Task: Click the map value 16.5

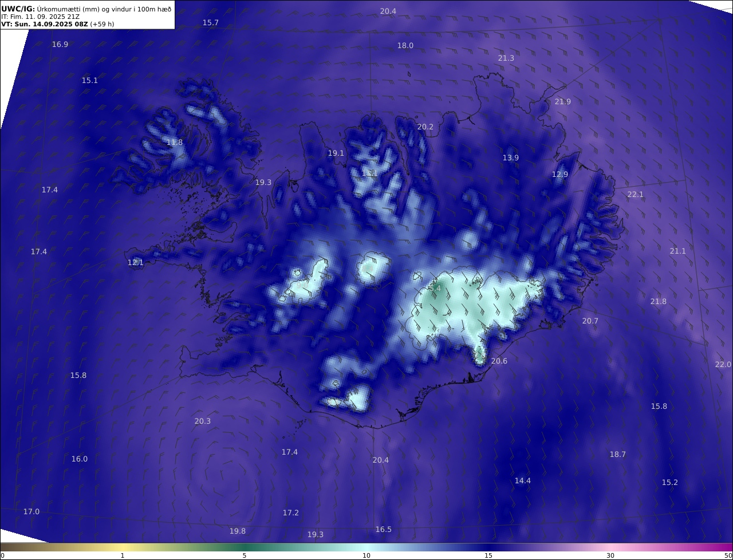Action: pos(384,529)
